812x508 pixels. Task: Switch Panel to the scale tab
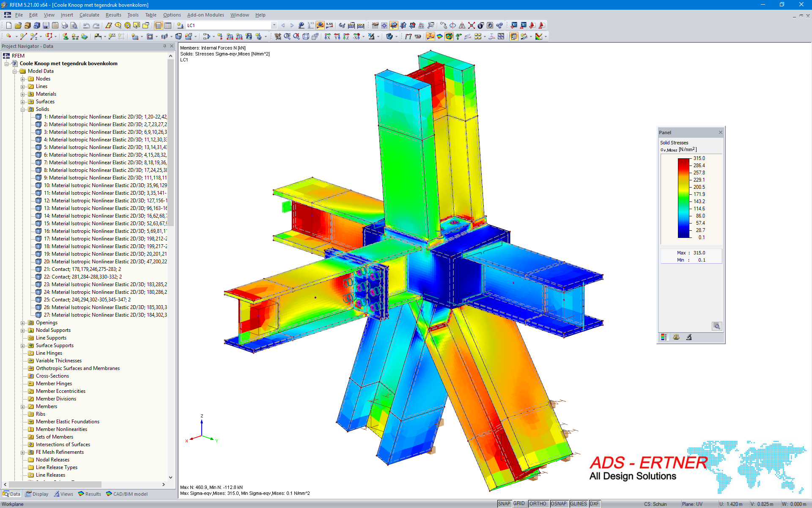(676, 337)
